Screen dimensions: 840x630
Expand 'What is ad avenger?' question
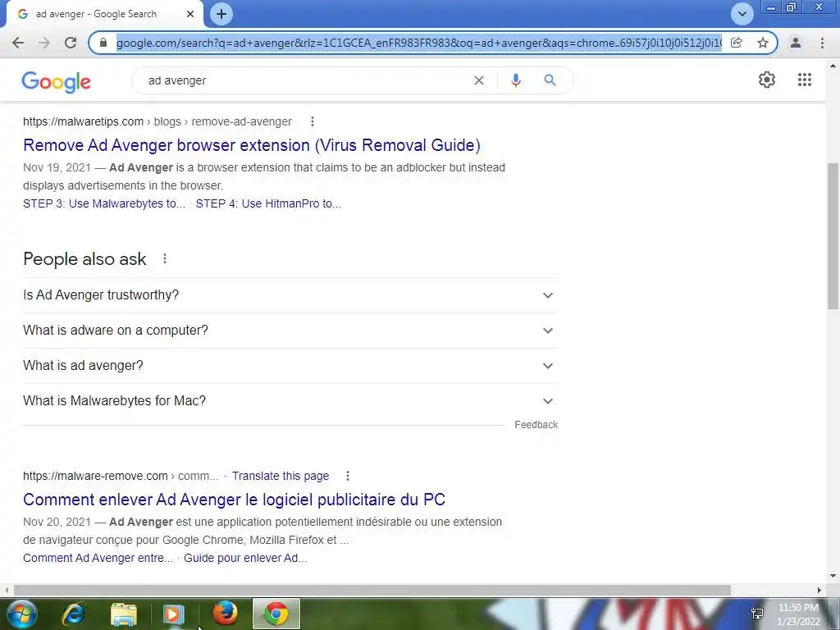[290, 366]
